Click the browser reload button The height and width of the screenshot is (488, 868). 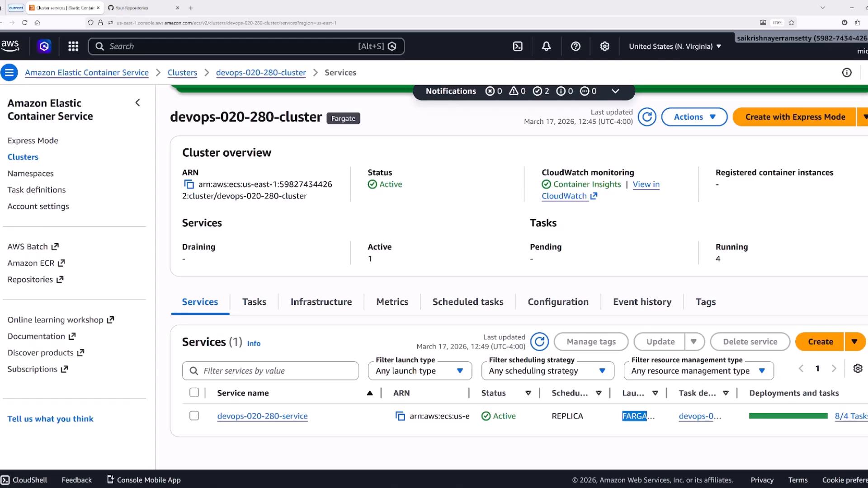(25, 23)
